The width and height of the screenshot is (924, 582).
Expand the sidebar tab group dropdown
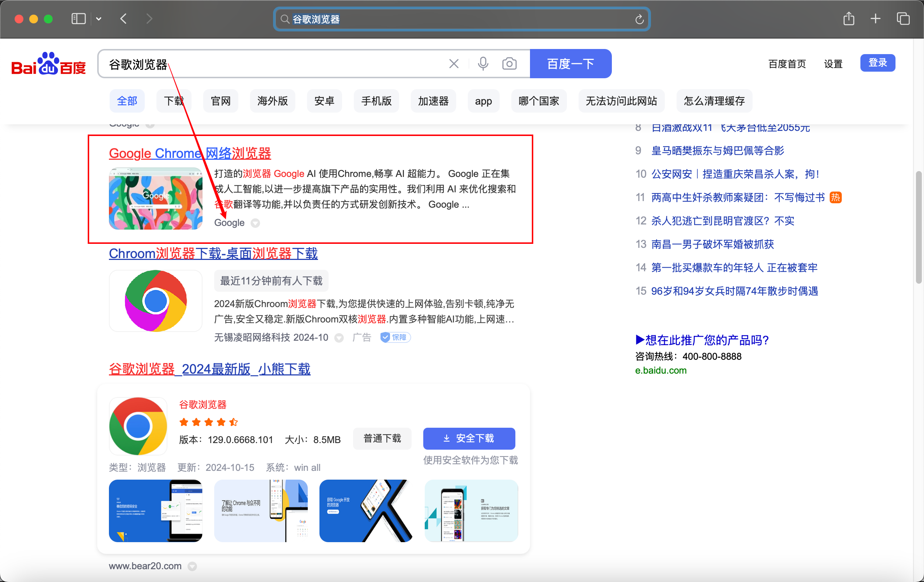[x=99, y=19]
